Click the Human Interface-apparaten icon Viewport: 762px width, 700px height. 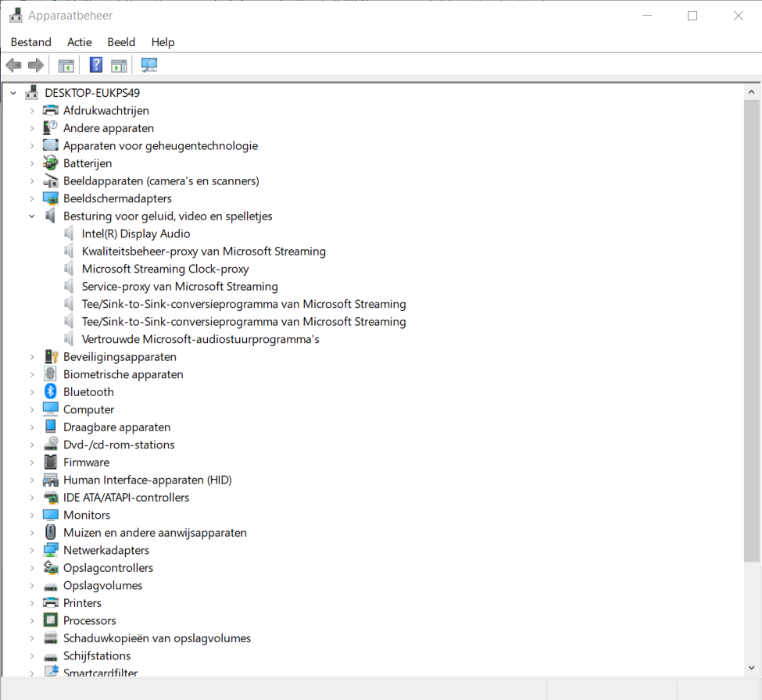pyautogui.click(x=51, y=480)
